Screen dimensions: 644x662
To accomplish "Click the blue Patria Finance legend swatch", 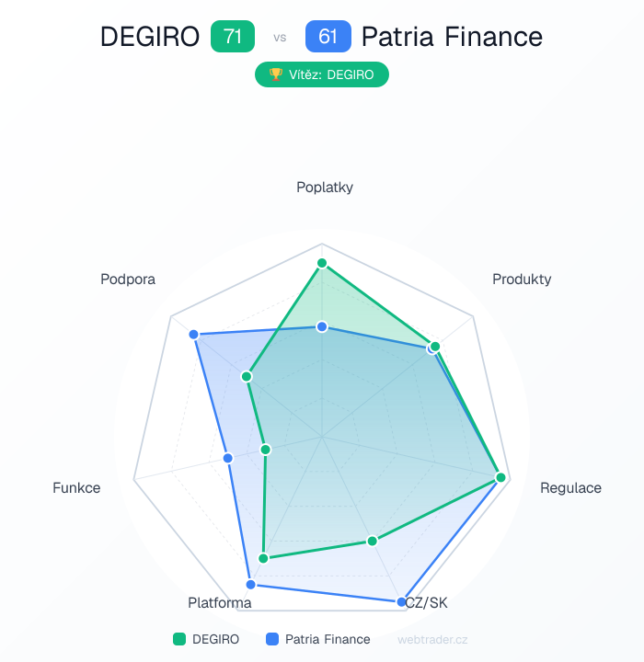I will coord(272,639).
